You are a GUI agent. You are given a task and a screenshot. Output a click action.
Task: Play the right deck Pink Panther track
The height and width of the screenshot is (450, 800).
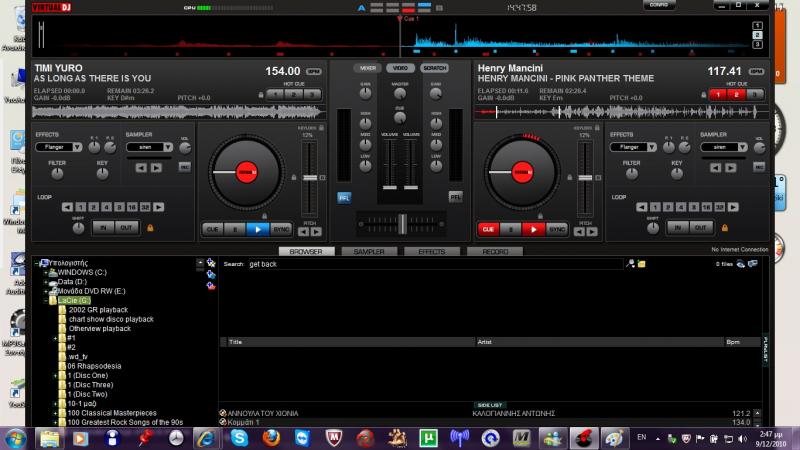pos(533,230)
